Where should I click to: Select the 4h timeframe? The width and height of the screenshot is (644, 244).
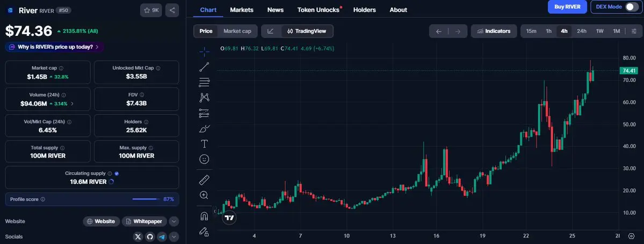pos(564,31)
